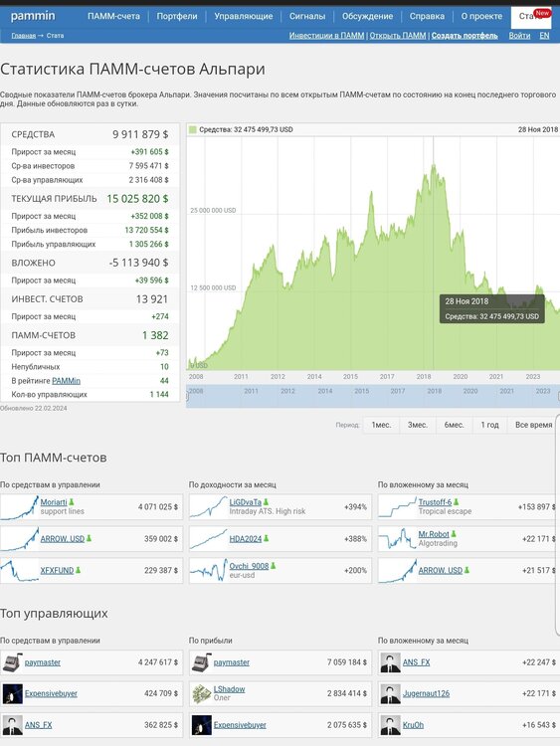This screenshot has width=560, height=746.
Task: Select the Стата tab with New badge
Action: click(x=531, y=17)
